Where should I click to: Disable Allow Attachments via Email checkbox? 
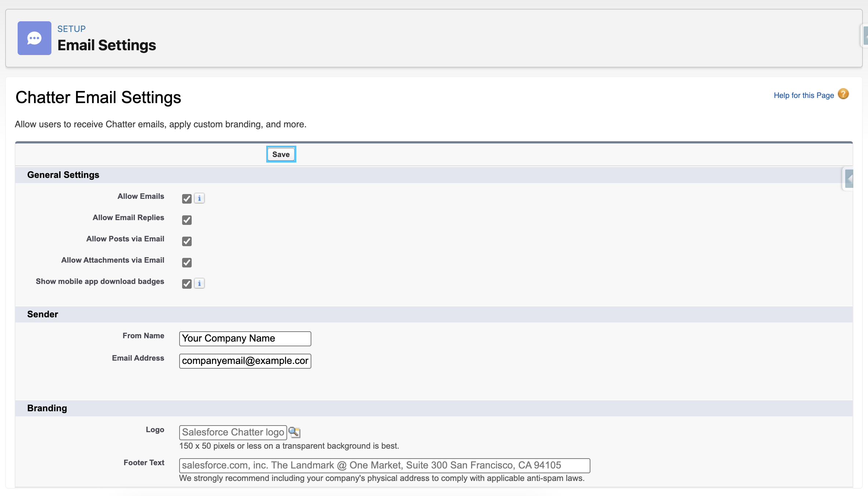click(x=187, y=263)
